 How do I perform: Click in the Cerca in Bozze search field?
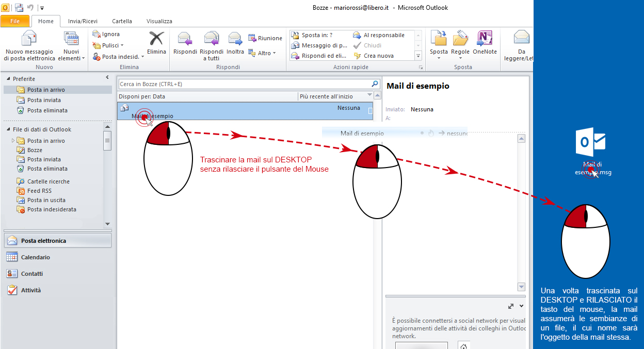pyautogui.click(x=243, y=84)
